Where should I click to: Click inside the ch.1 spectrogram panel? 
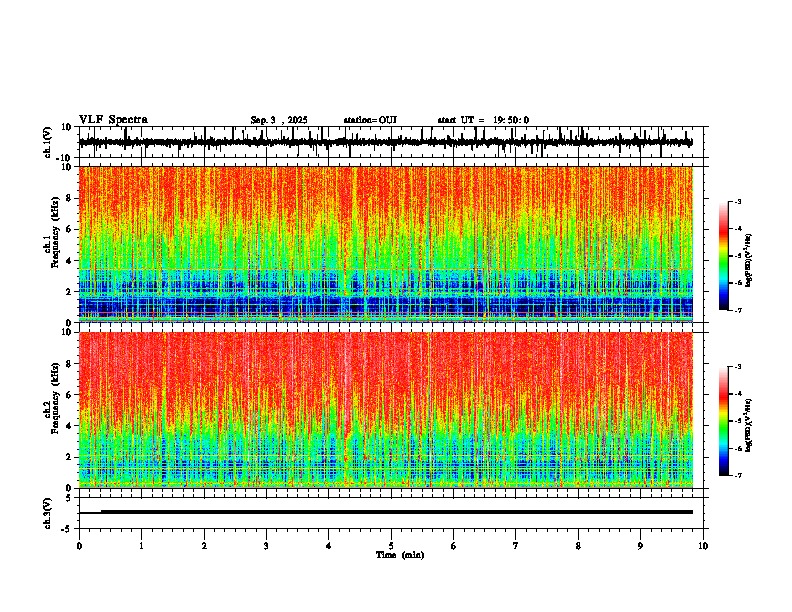tap(386, 244)
